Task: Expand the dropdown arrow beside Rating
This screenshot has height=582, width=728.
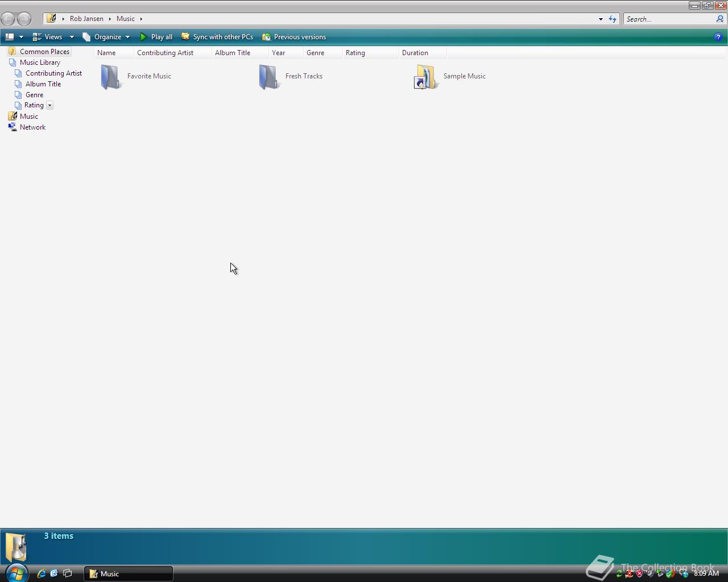Action: pos(49,105)
